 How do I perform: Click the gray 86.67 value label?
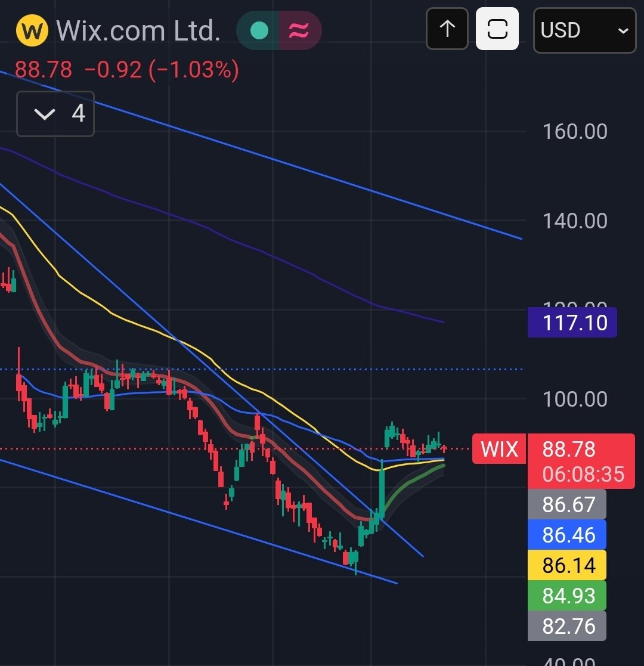click(x=566, y=504)
